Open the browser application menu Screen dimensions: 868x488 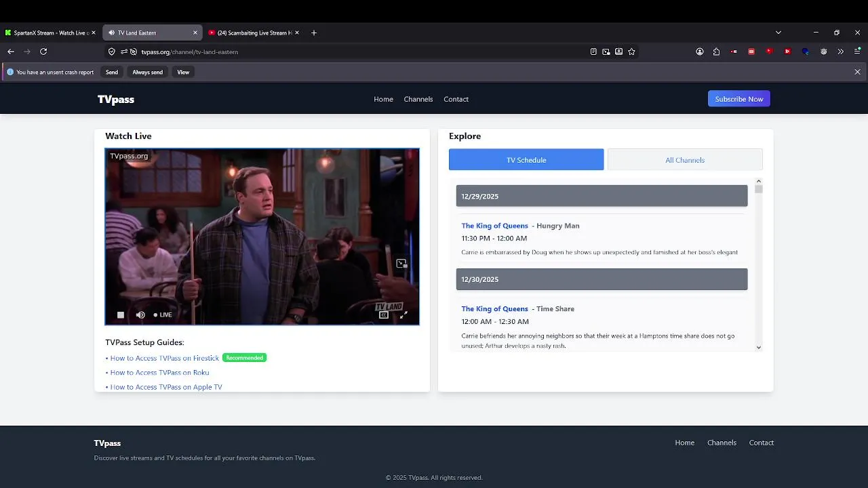(x=858, y=52)
